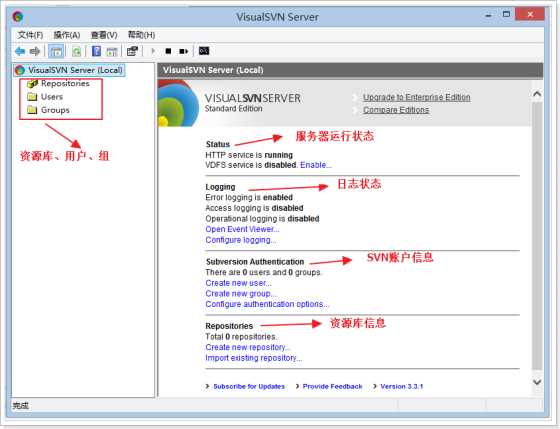The height and width of the screenshot is (429, 560).
Task: Click the Groups folder icon in tree
Action: [x=32, y=110]
